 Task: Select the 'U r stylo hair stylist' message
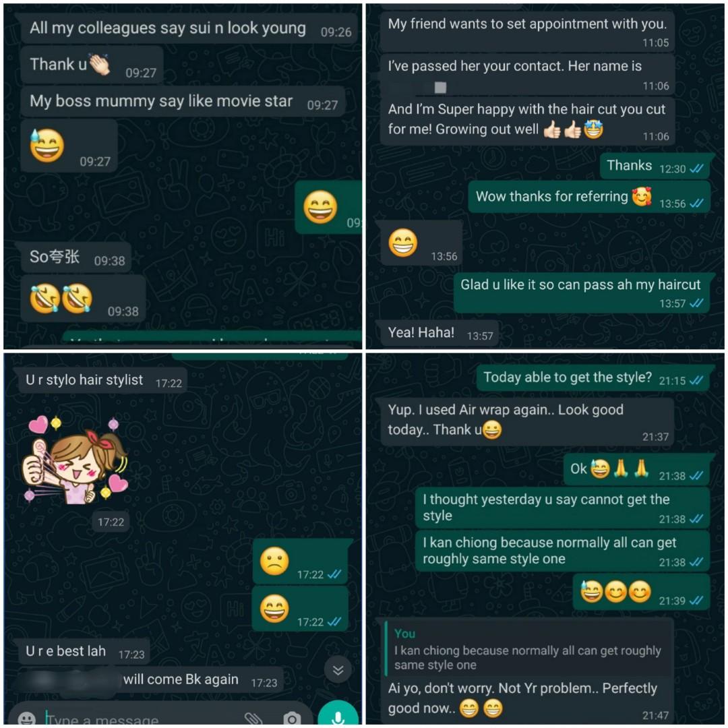click(99, 380)
